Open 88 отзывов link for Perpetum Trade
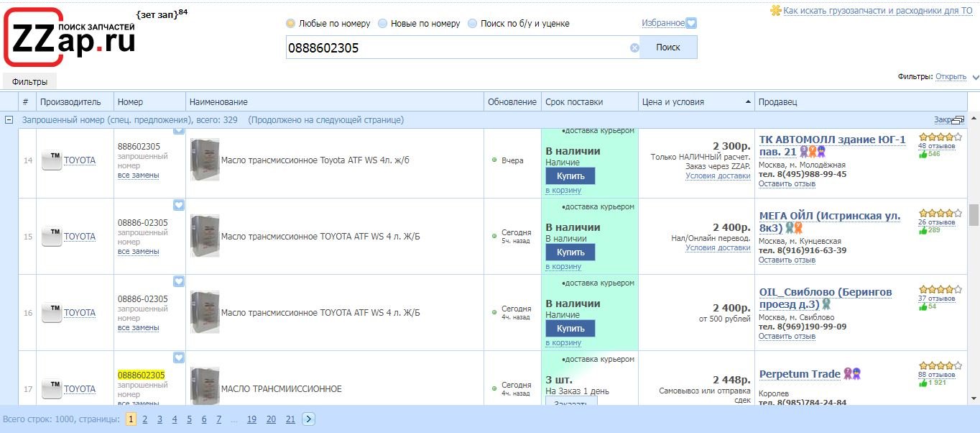Screen dimensions: 980x433 (x=937, y=374)
